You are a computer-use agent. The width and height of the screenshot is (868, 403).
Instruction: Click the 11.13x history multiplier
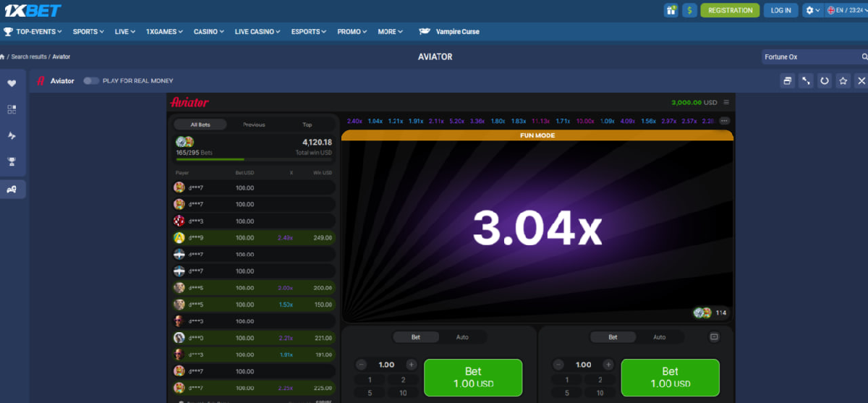click(540, 121)
